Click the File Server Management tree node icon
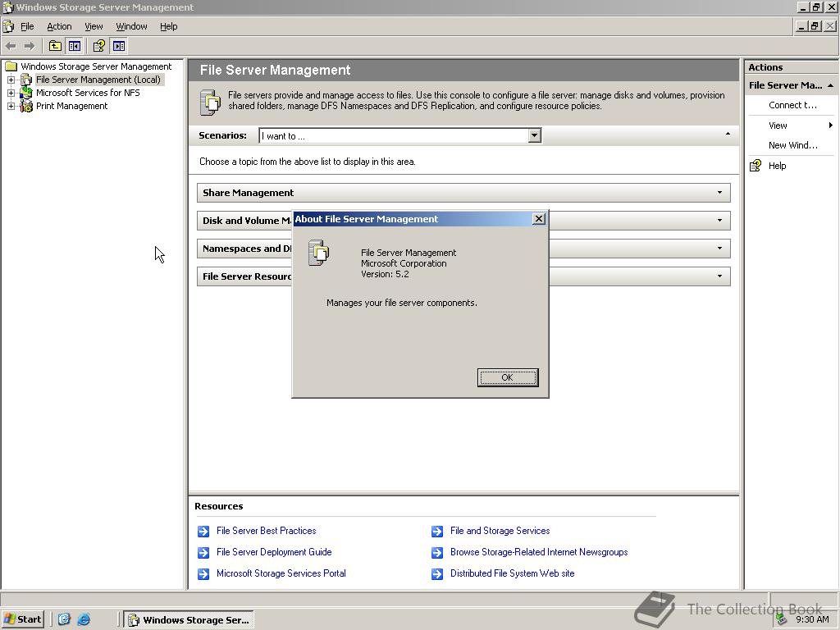Screen dimensions: 840x630 (25, 80)
